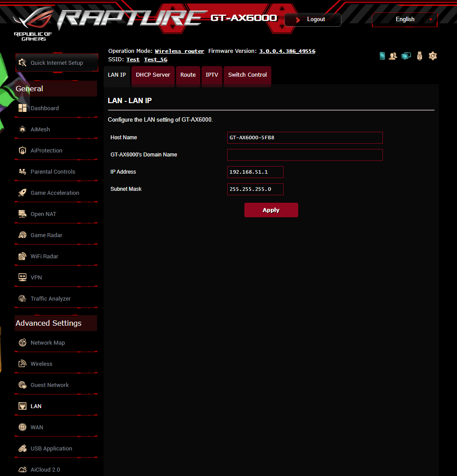Select the Game Acceleration menu label
Screen dimensions: 457x476
(x=55, y=193)
